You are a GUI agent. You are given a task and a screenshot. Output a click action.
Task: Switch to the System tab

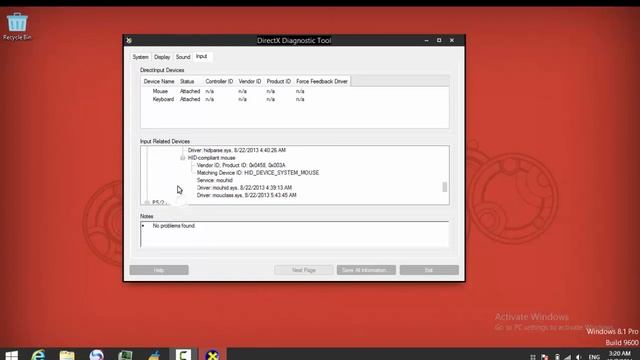coord(140,57)
